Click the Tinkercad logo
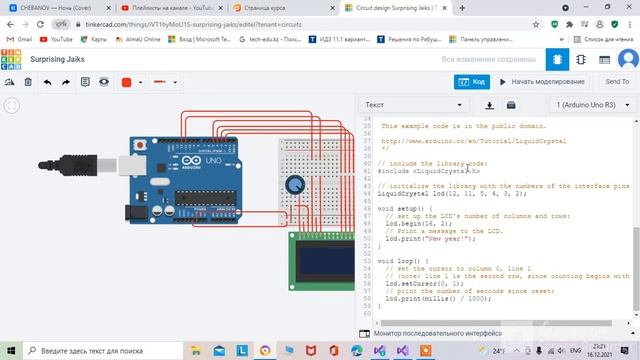 pyautogui.click(x=11, y=60)
